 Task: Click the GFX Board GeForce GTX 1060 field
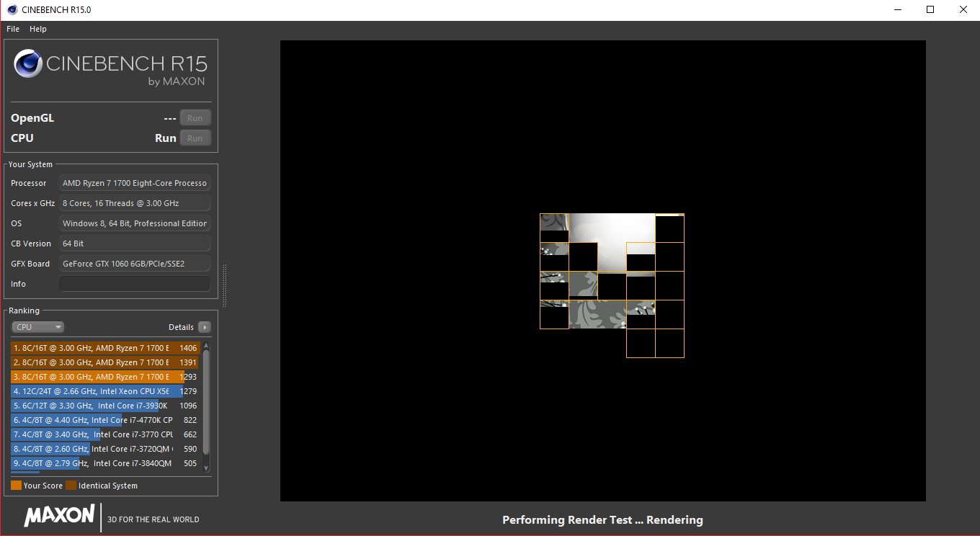tap(135, 264)
